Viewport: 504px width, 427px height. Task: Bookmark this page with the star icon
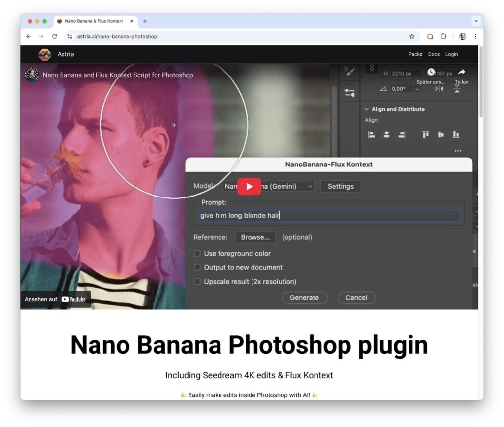tap(412, 36)
